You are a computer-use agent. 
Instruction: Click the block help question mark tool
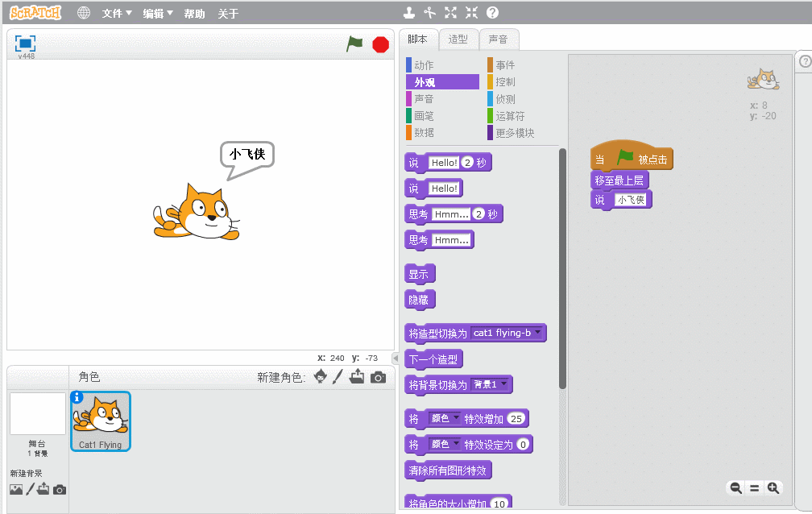[492, 12]
